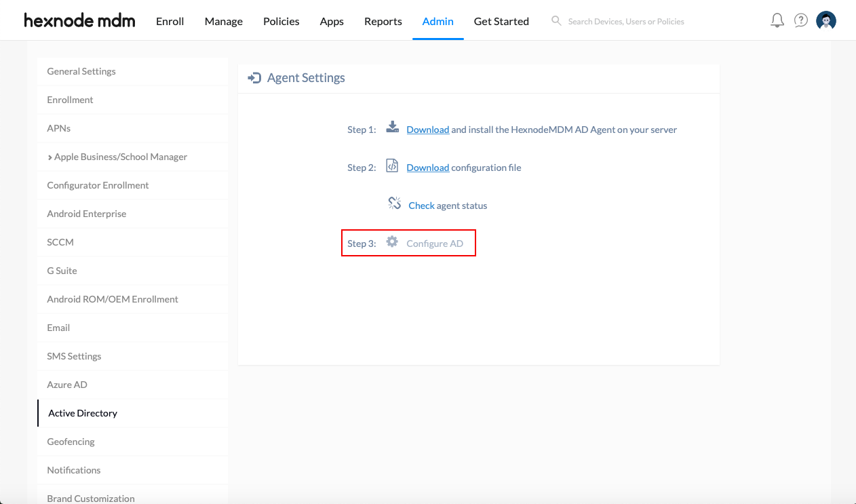Screen dimensions: 856x504
Task: Open Email in the sidebar
Action: click(133, 328)
